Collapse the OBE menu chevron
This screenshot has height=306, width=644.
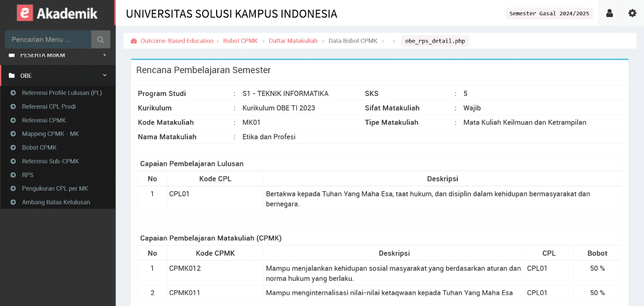[104, 75]
